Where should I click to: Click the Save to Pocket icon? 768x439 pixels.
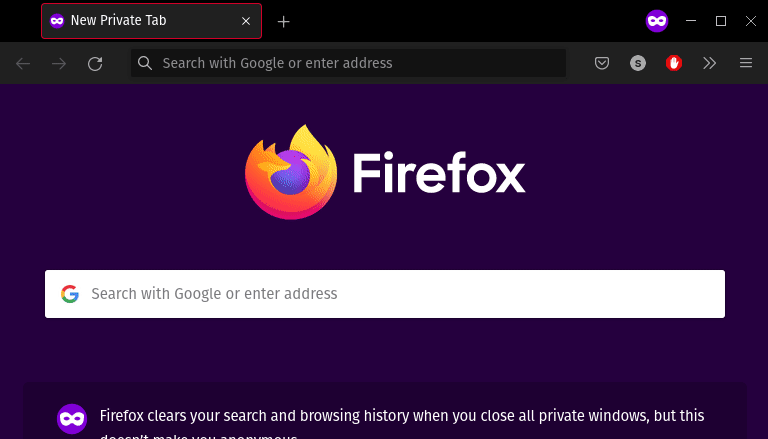pyautogui.click(x=602, y=63)
